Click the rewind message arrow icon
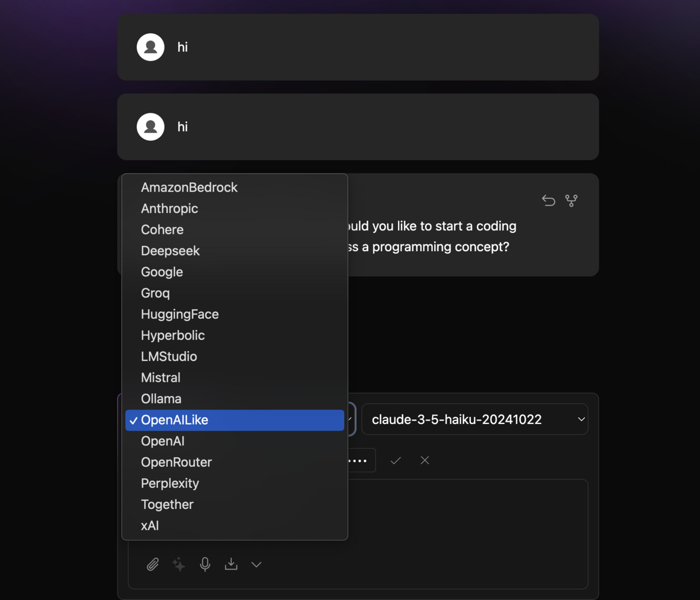Screen dimensions: 700x600 click(548, 201)
